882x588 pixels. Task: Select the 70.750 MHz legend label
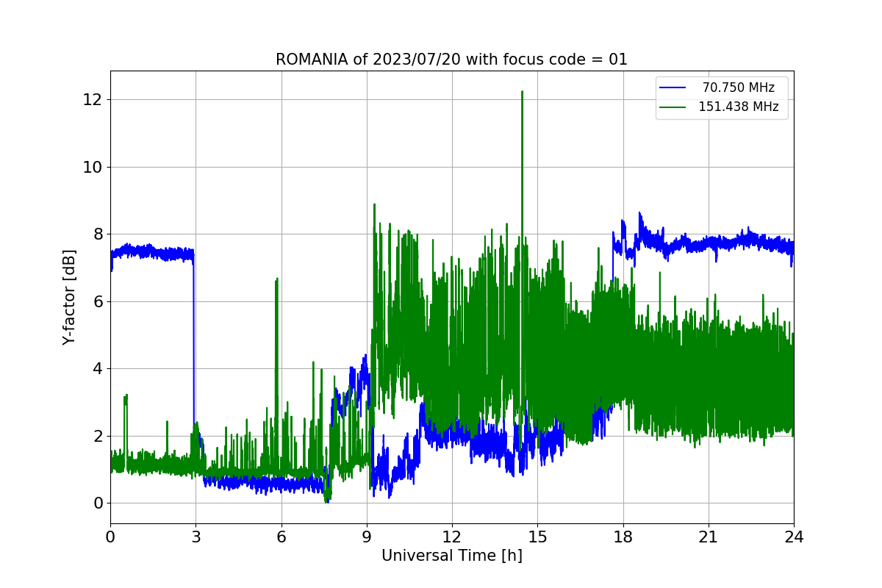pos(738,87)
